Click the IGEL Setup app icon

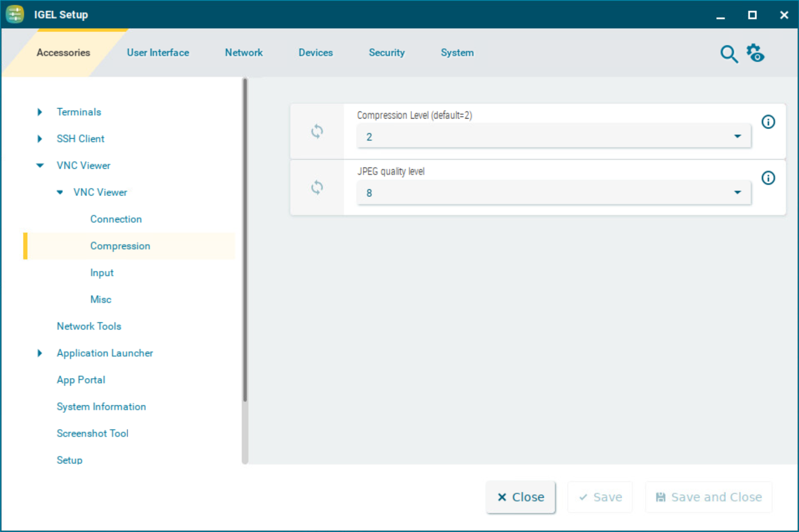click(x=15, y=14)
